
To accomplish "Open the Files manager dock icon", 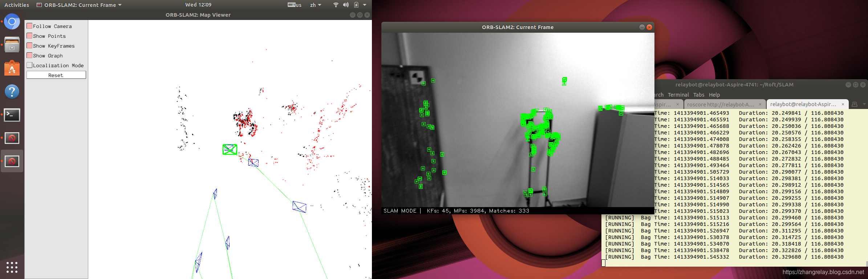I will click(x=12, y=45).
